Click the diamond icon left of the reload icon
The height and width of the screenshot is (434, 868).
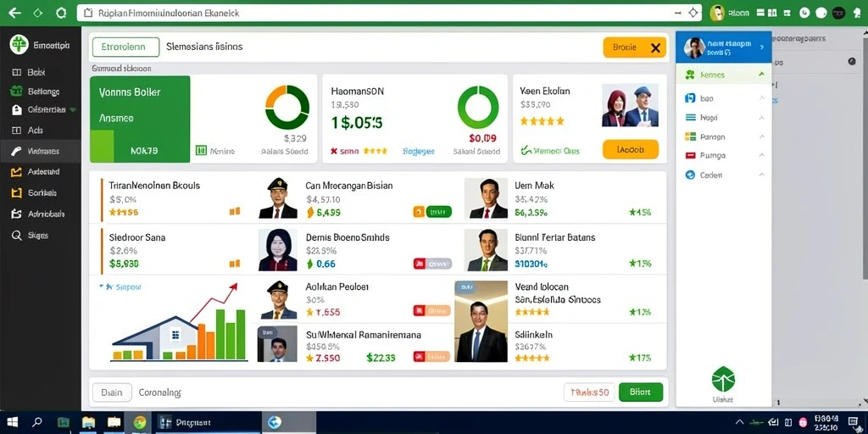tap(37, 13)
